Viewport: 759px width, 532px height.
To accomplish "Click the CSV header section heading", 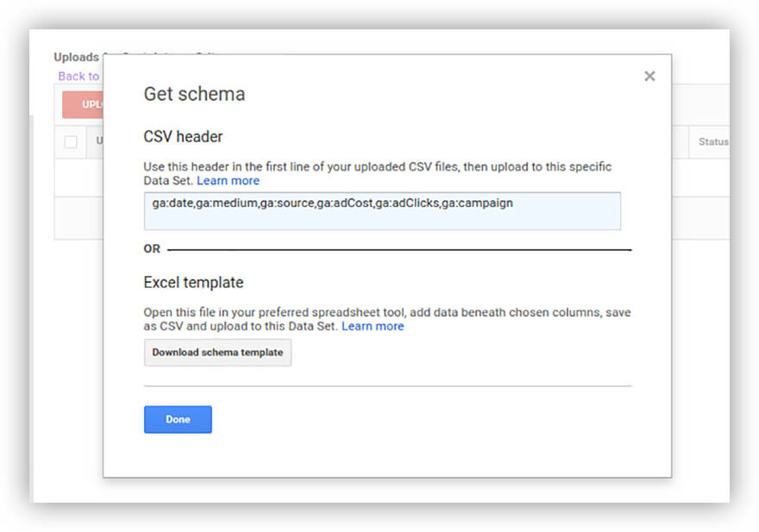I will click(x=183, y=137).
